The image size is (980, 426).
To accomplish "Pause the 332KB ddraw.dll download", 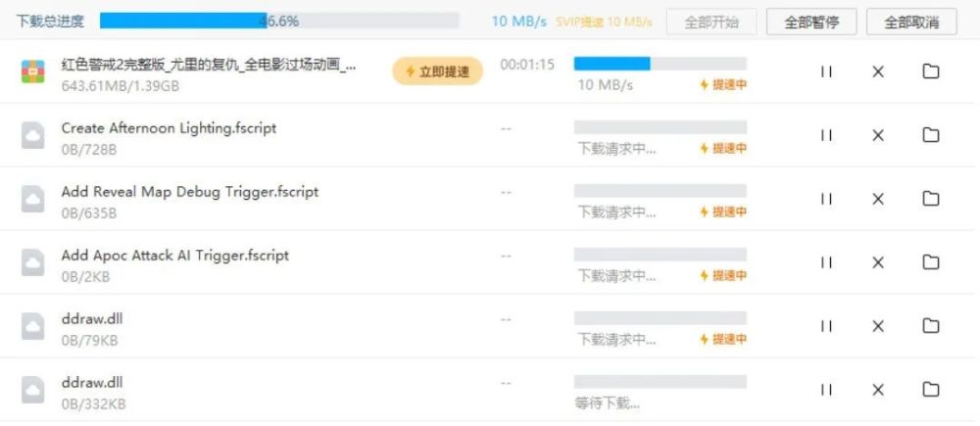I will coord(826,390).
